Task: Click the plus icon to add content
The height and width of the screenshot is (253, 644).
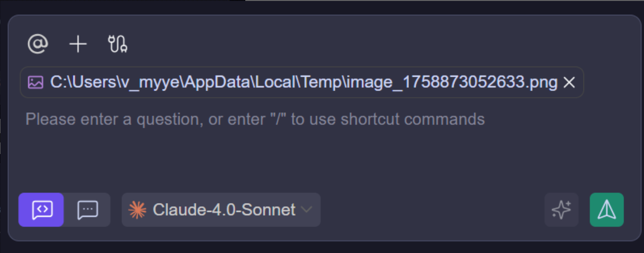Action: coord(78,44)
